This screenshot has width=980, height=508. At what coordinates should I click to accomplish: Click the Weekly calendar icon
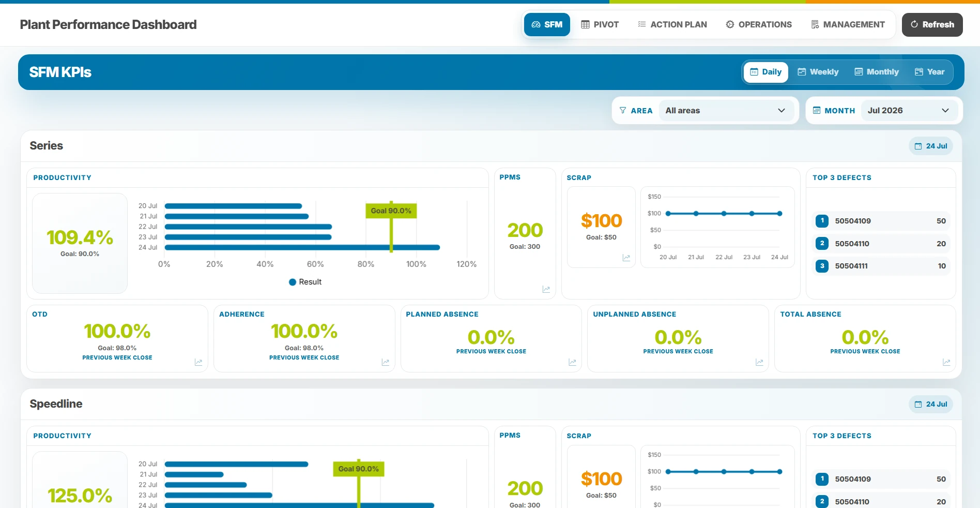802,72
